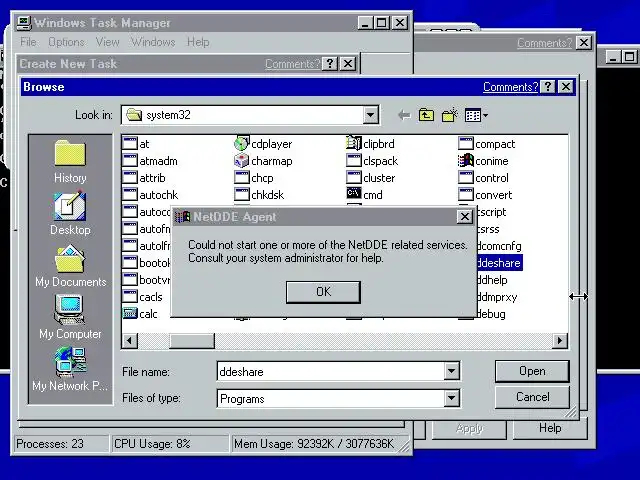Select the cacls file
This screenshot has height=480, width=640.
point(142,297)
